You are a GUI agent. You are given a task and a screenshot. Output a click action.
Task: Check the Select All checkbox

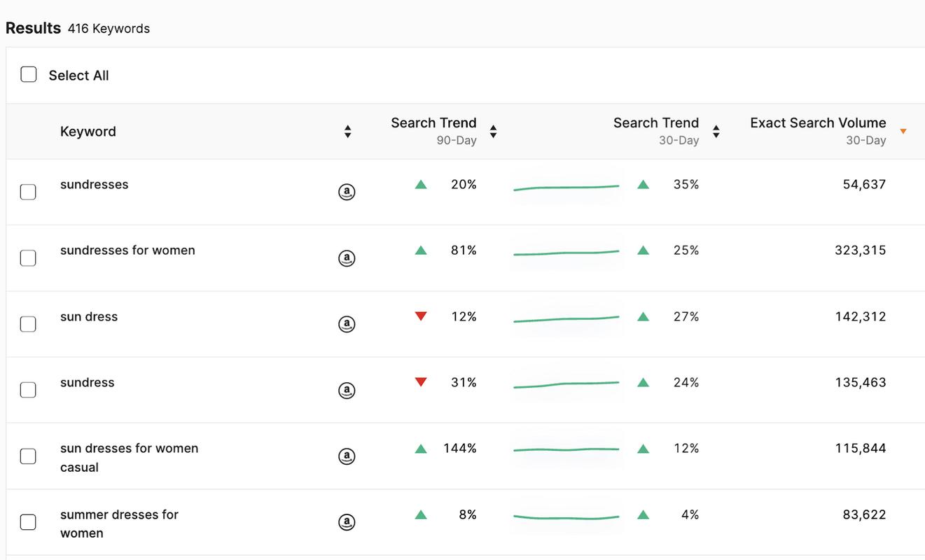(28, 74)
